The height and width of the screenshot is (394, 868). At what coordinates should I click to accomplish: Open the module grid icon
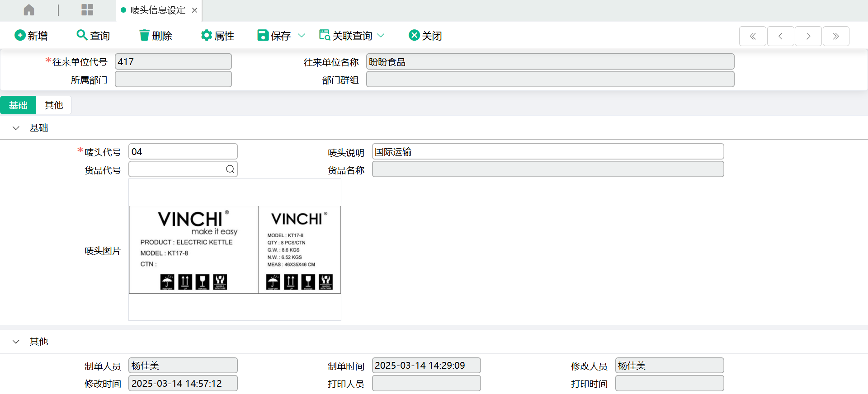point(87,10)
